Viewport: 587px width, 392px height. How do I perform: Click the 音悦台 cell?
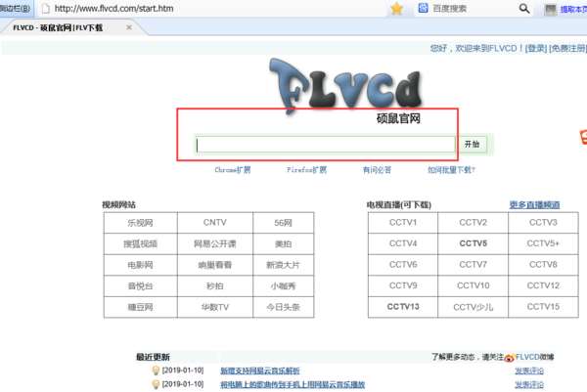pos(140,286)
